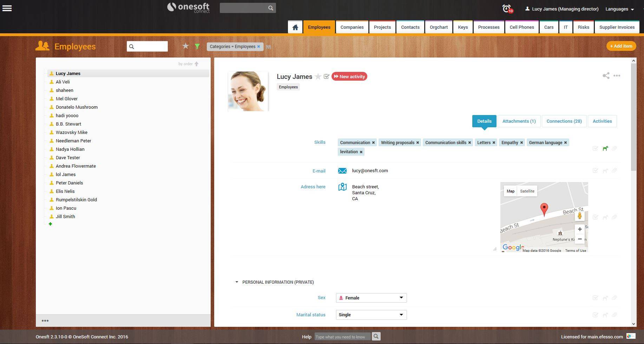Zoom in on the map
644x344 pixels.
pos(580,229)
